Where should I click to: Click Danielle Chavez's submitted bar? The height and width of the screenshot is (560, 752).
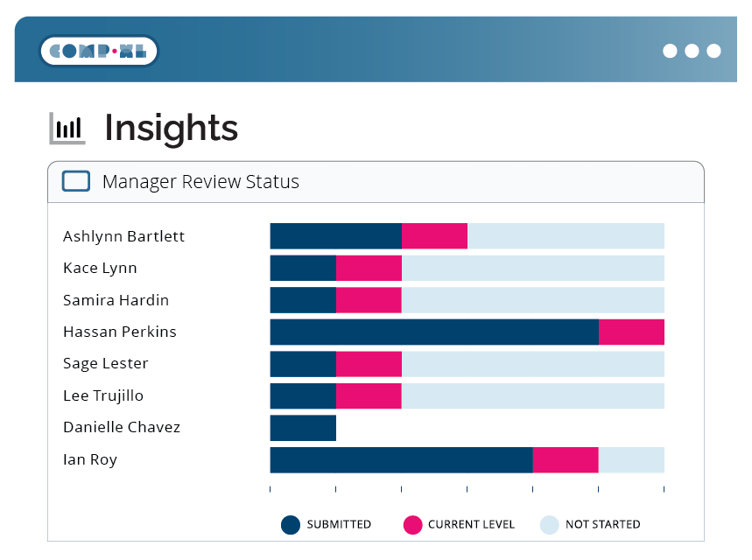303,428
